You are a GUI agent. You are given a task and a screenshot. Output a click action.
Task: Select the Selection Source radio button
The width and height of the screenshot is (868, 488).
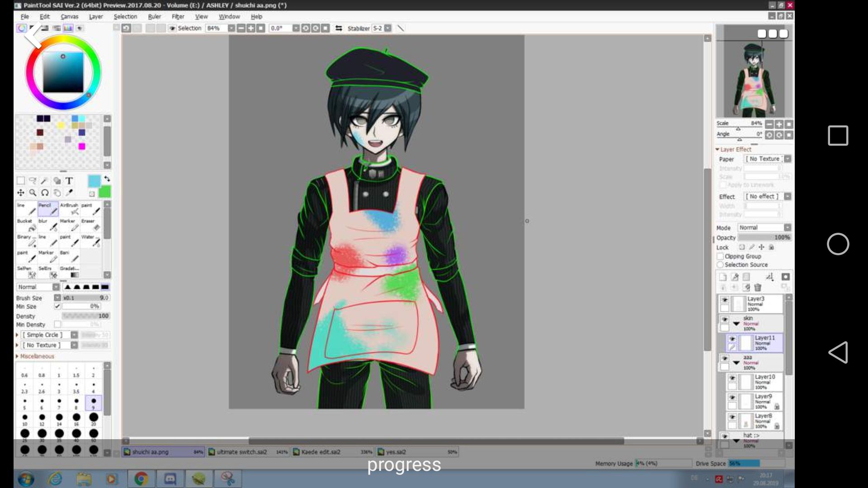click(720, 265)
